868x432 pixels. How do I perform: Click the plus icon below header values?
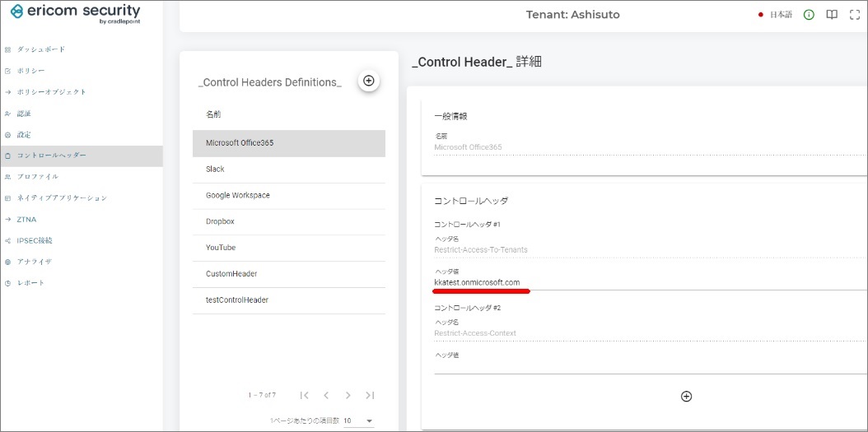pyautogui.click(x=686, y=396)
